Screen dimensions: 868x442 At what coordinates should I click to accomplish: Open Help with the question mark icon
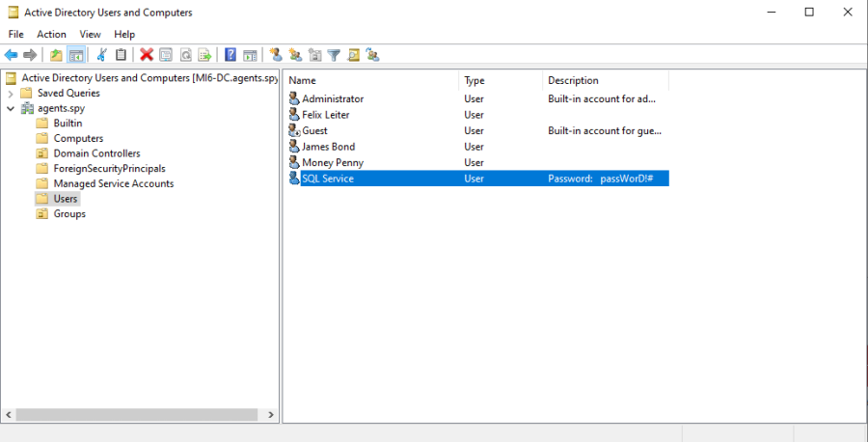(231, 55)
